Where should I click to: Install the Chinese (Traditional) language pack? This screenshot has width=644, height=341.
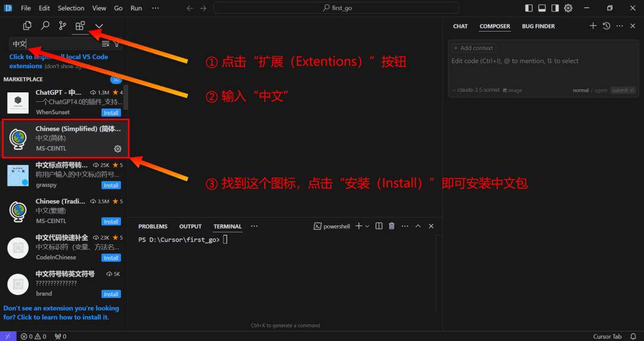pos(111,221)
